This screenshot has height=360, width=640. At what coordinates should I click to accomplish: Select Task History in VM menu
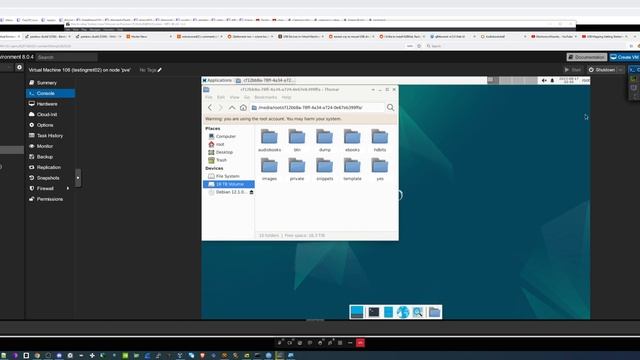(x=50, y=136)
